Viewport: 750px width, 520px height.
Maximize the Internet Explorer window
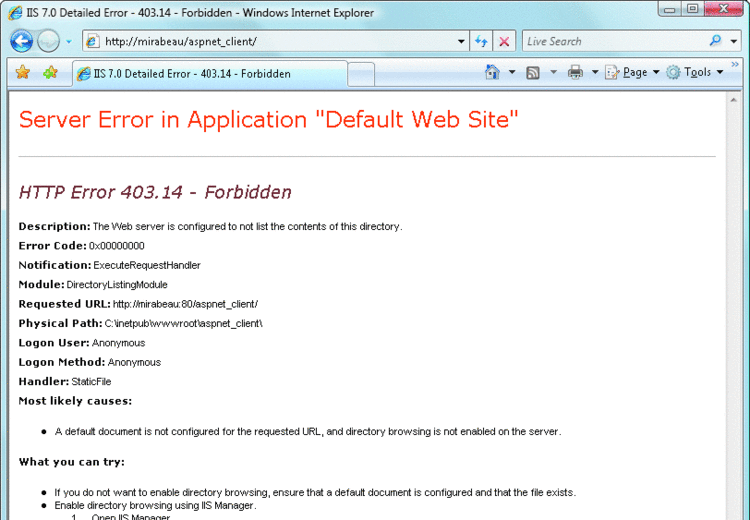(692, 9)
